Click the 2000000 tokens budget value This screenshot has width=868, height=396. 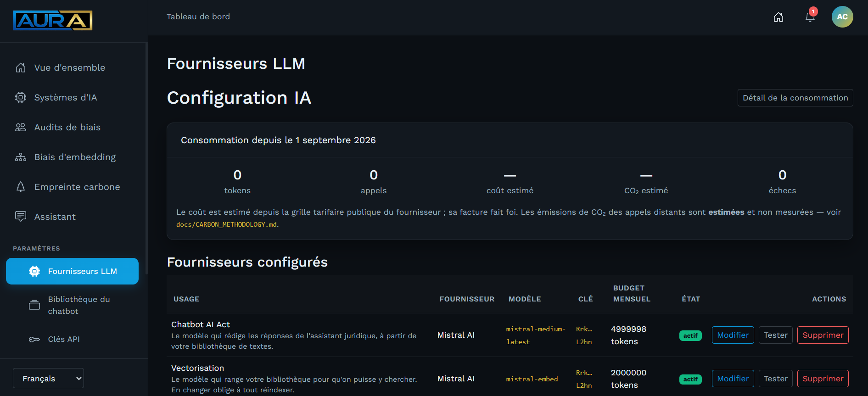(x=628, y=379)
